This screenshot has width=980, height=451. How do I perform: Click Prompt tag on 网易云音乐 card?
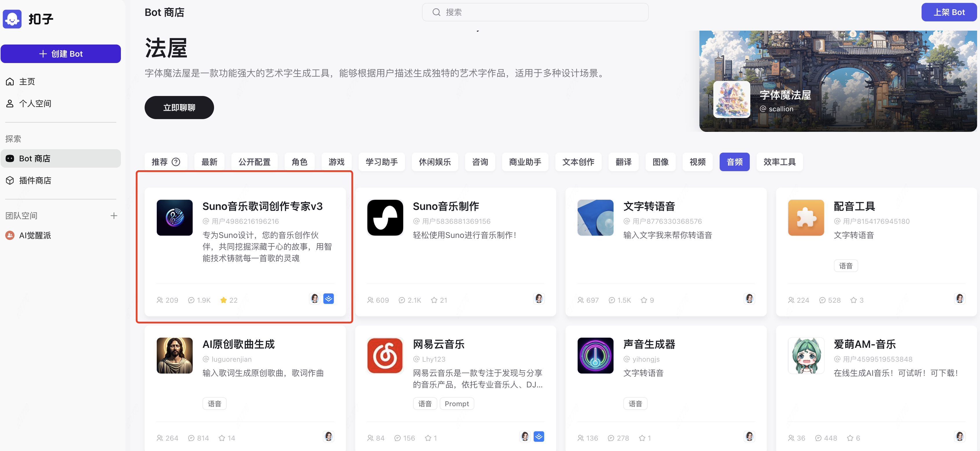457,404
